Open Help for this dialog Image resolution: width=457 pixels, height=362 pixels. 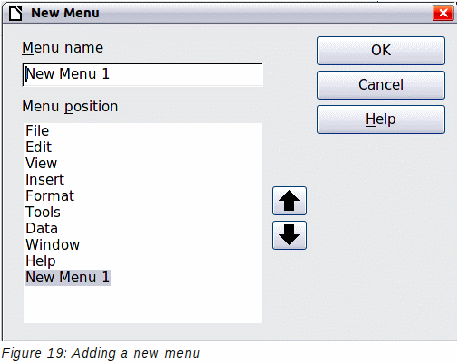pyautogui.click(x=381, y=119)
